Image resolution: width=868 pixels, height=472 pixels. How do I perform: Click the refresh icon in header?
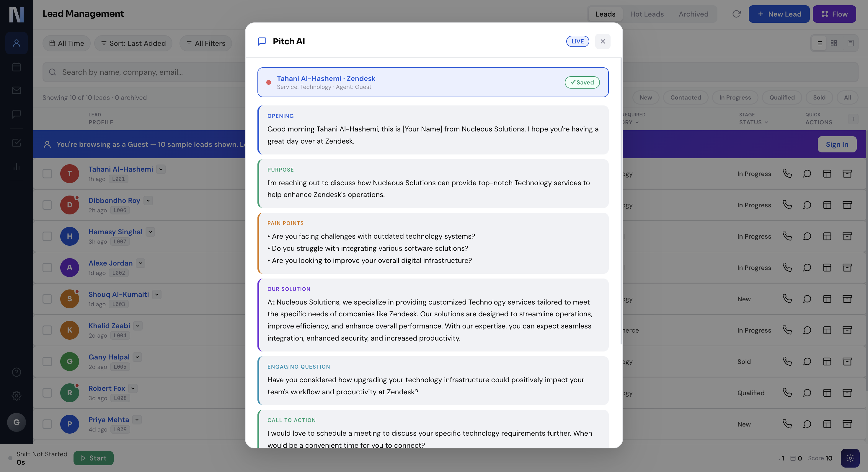coord(736,14)
